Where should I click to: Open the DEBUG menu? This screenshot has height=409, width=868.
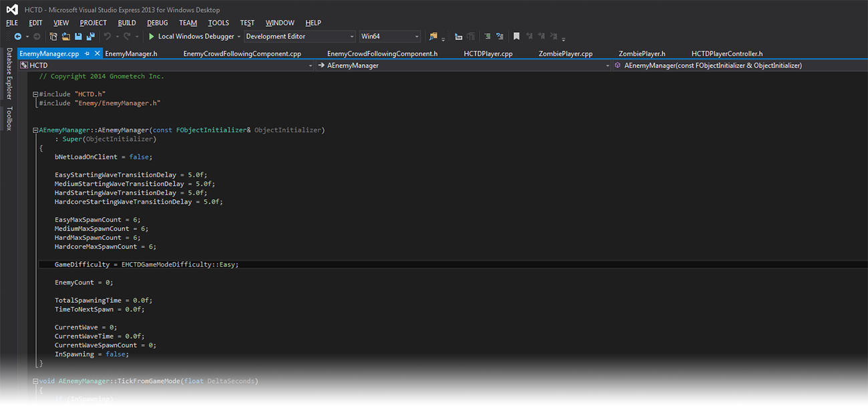click(158, 23)
